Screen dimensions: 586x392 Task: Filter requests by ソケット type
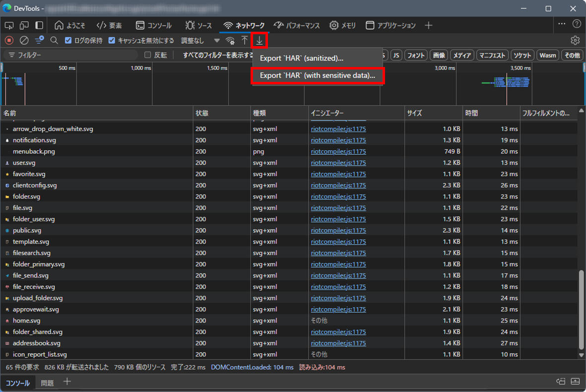tap(522, 55)
